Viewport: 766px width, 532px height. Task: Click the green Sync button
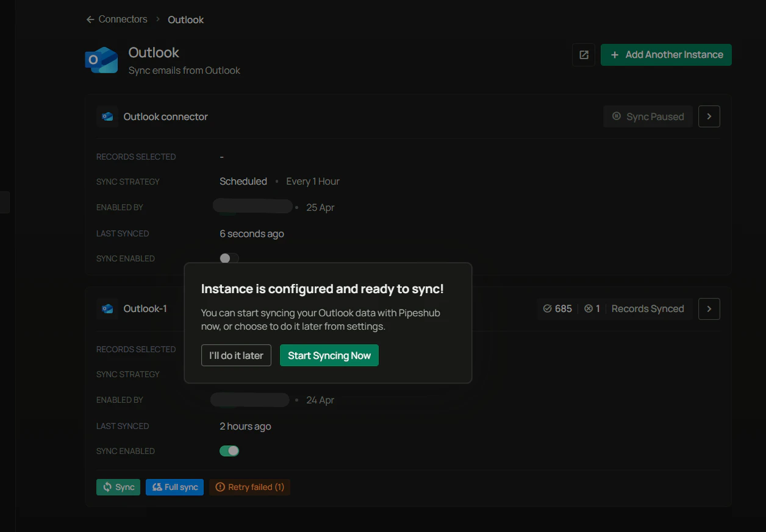point(118,487)
